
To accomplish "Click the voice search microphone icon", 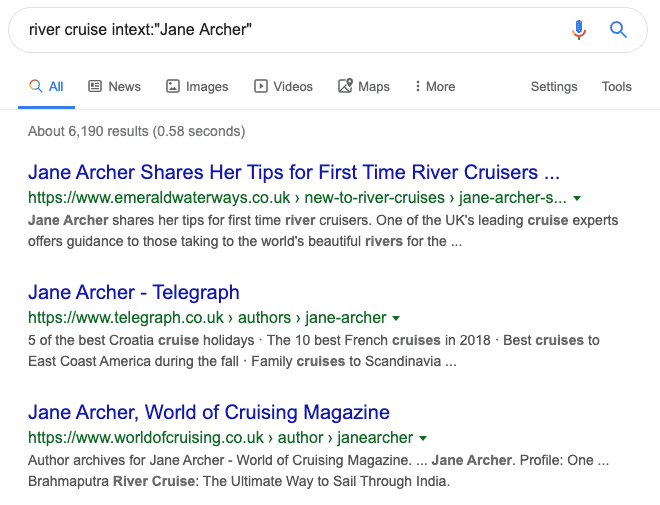I will [x=579, y=30].
